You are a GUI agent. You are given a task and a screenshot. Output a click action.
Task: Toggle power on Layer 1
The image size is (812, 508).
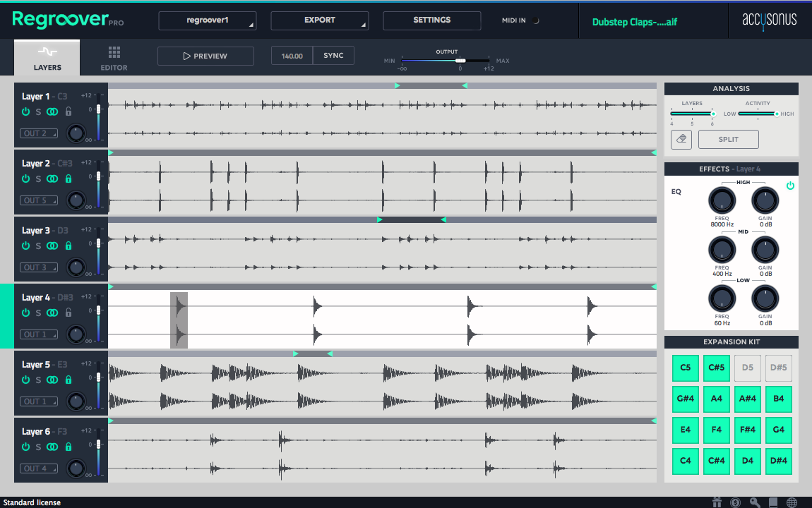[25, 111]
